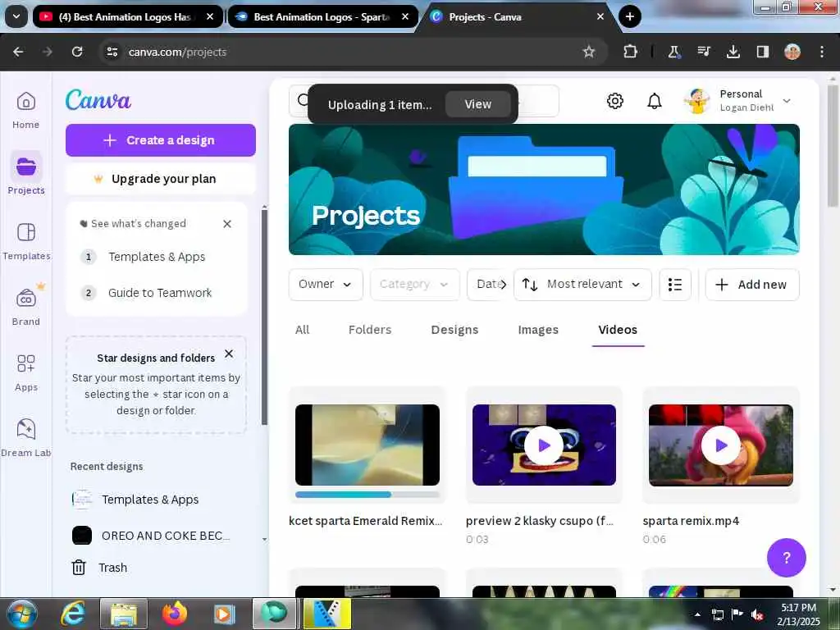Play the sparta remix.mp4 video
Viewport: 840px width, 630px height.
click(720, 445)
